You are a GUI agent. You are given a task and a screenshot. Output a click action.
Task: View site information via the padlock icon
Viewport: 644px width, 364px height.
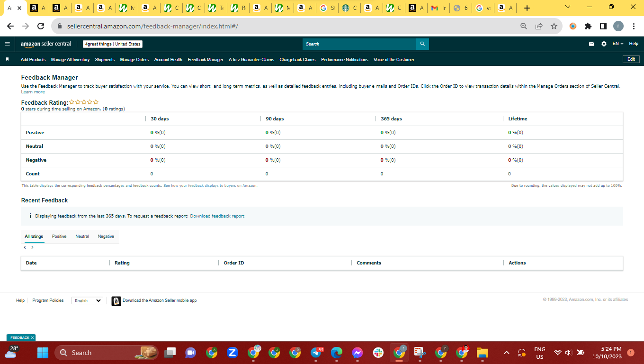click(60, 26)
